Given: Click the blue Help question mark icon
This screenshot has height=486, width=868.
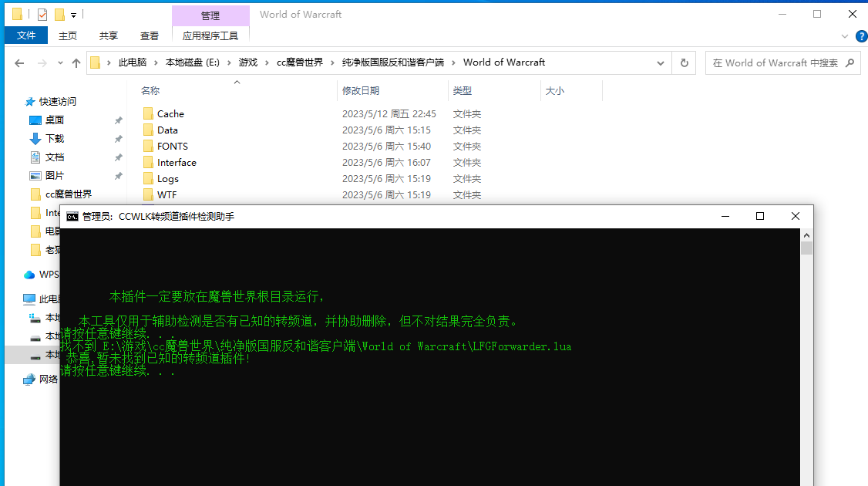Looking at the screenshot, I should point(861,35).
